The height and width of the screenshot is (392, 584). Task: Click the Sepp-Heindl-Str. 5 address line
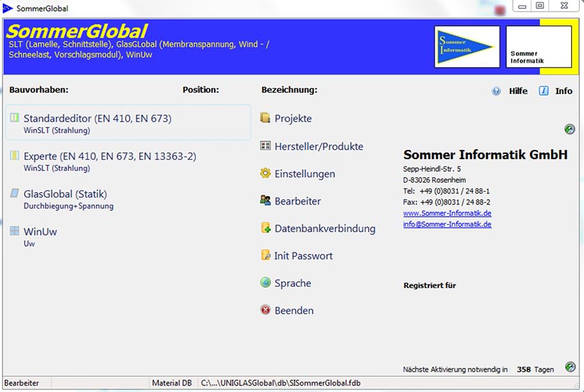click(432, 169)
